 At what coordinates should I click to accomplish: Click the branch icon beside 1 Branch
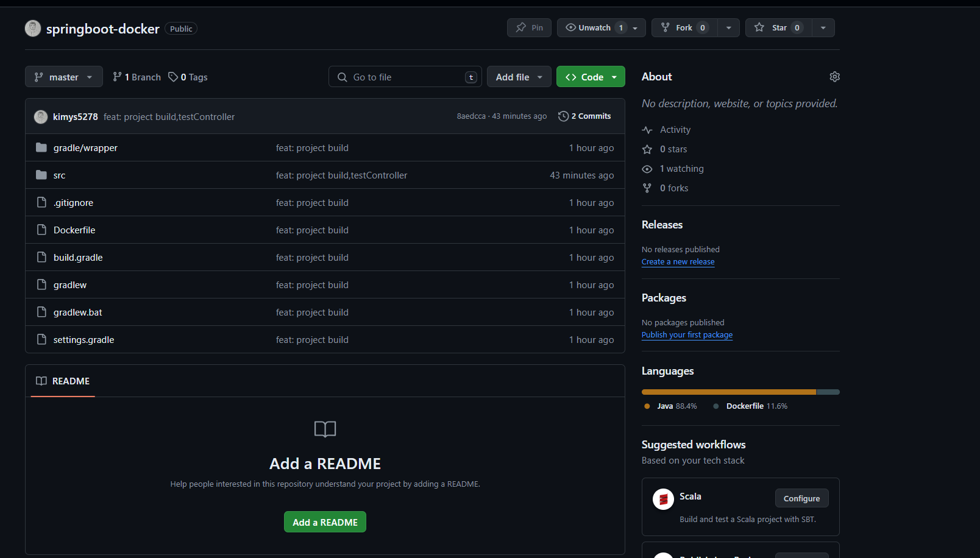point(117,77)
